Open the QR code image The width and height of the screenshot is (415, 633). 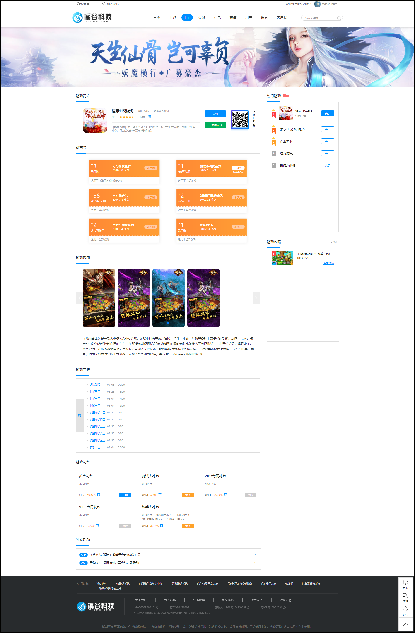240,119
